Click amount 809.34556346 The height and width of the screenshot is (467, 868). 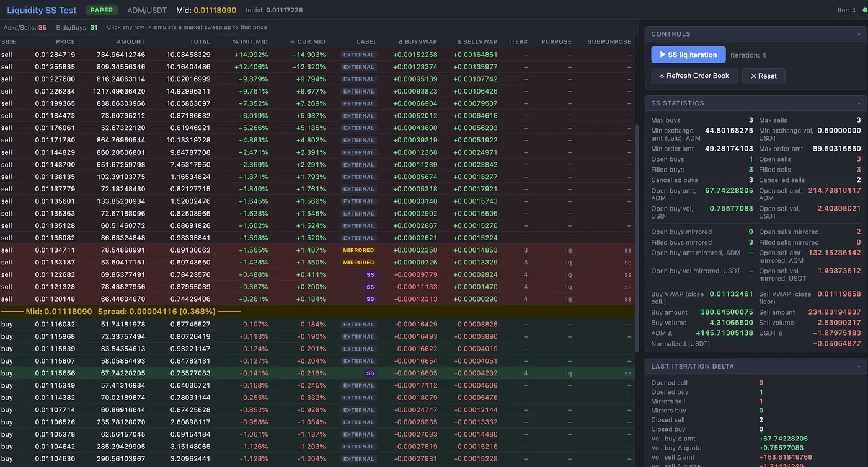(121, 67)
